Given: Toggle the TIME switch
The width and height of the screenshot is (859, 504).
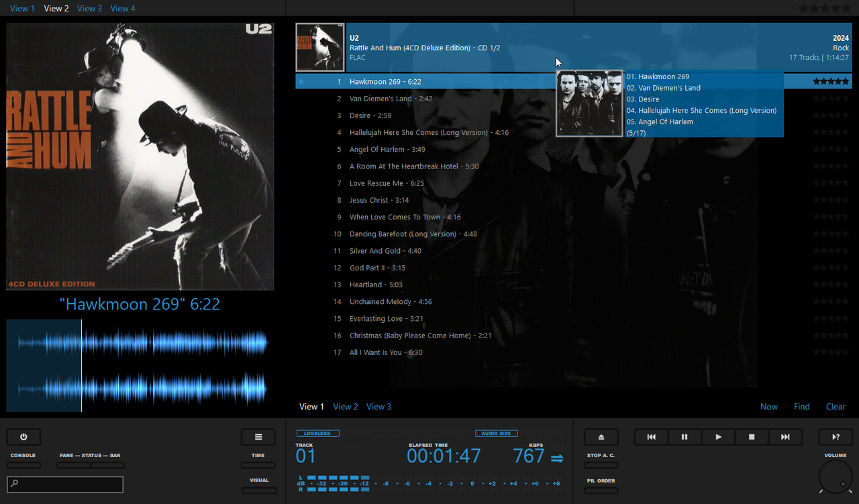Looking at the screenshot, I should pos(258,465).
